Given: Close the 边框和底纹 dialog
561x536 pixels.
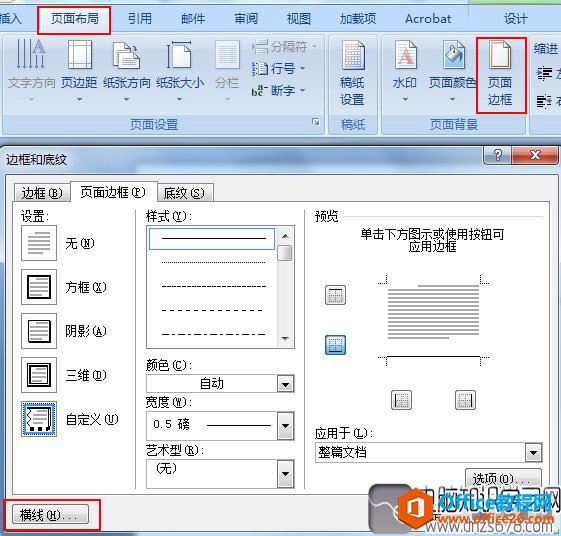Looking at the screenshot, I should pyautogui.click(x=535, y=155).
